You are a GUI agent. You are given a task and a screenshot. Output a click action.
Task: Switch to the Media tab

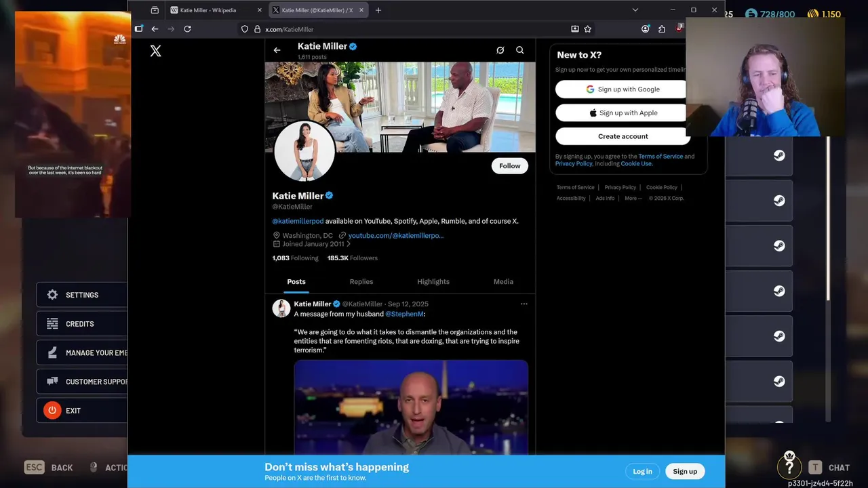point(503,281)
